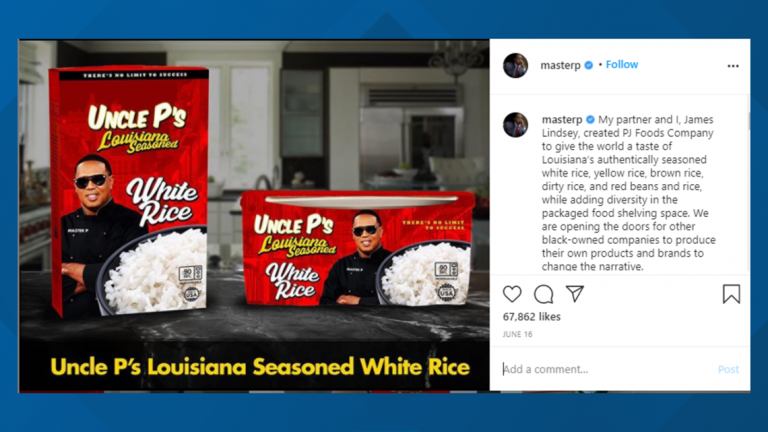Open the three-dot more options menu
This screenshot has width=768, height=432.
(733, 66)
